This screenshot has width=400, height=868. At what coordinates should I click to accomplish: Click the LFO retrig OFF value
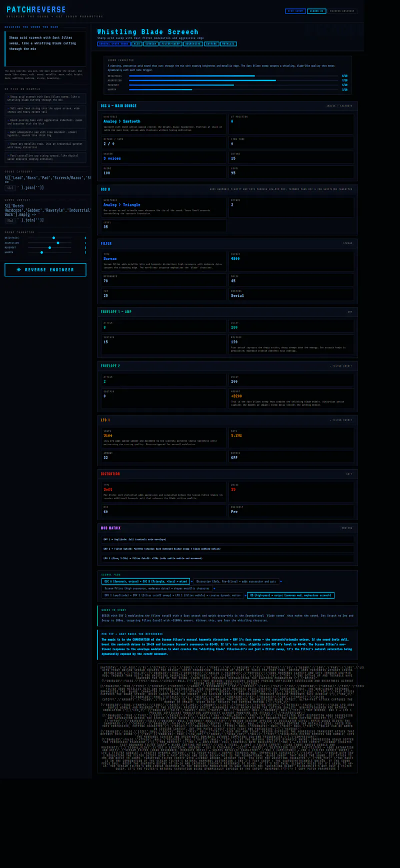tap(234, 458)
